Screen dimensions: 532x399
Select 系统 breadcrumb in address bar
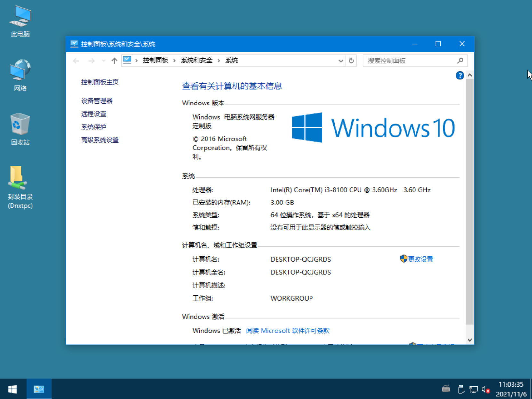pos(231,61)
